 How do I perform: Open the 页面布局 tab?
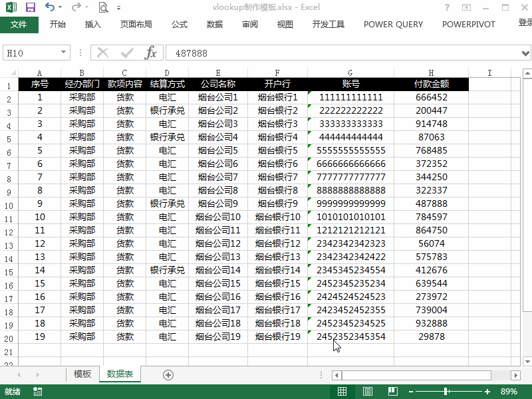pos(136,25)
